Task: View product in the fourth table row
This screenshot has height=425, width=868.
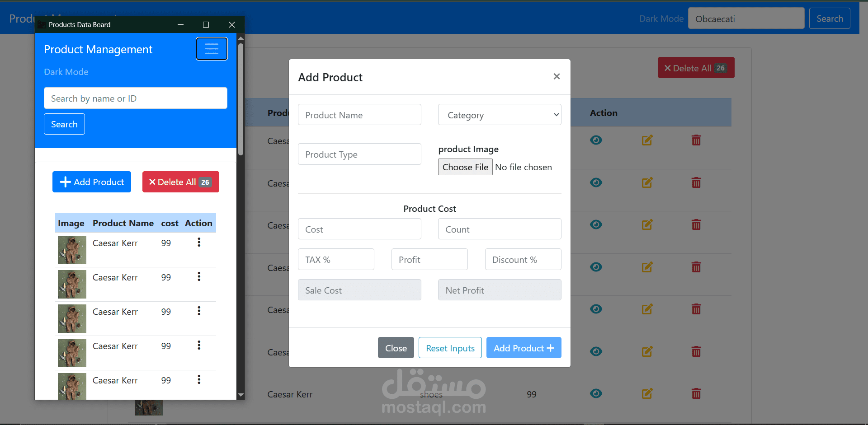Action: pyautogui.click(x=596, y=267)
